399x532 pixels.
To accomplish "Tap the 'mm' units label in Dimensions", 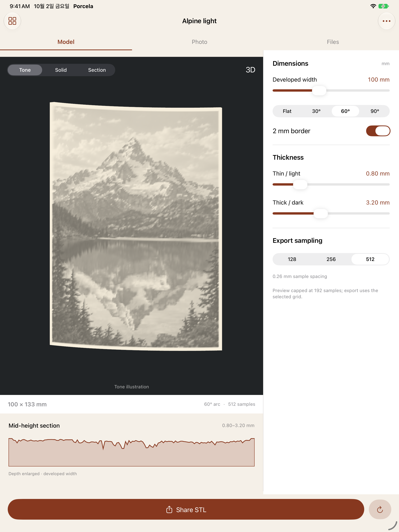I will pos(385,64).
